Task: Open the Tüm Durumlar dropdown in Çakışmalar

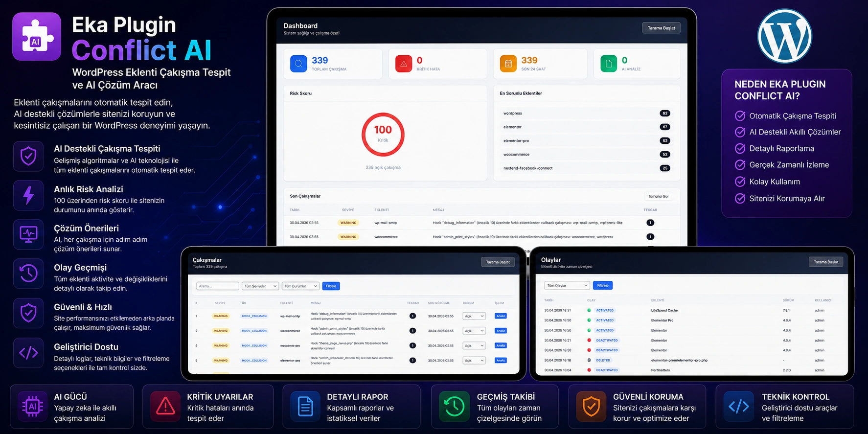Action: coord(300,286)
